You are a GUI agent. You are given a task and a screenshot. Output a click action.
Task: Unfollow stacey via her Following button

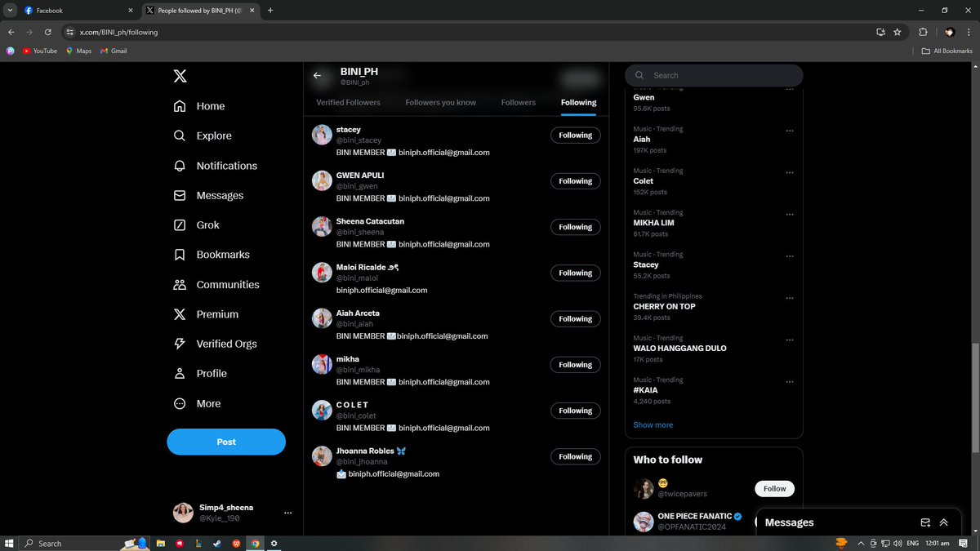[576, 136]
